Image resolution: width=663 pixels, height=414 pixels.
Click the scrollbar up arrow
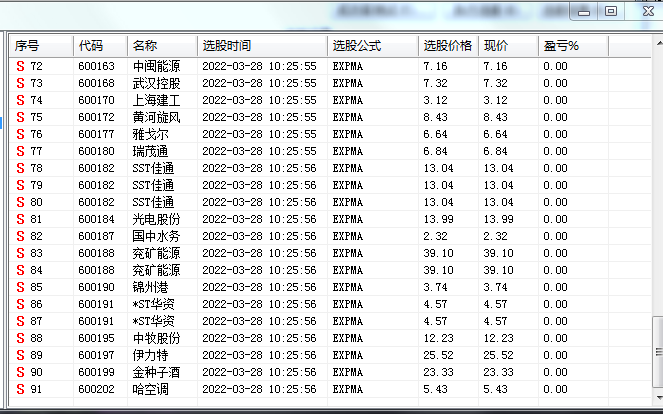point(659,43)
